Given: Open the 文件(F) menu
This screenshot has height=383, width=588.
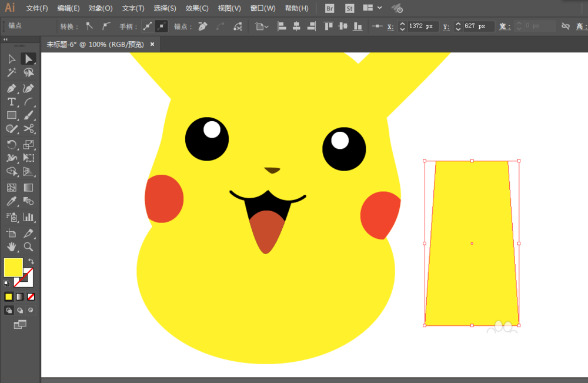Looking at the screenshot, I should tap(36, 8).
